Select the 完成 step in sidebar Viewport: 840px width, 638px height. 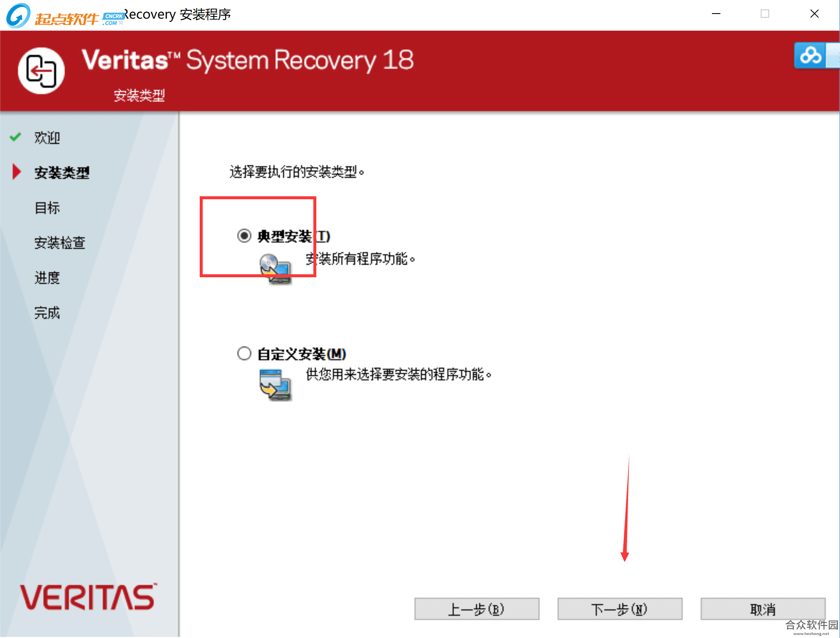pos(47,313)
